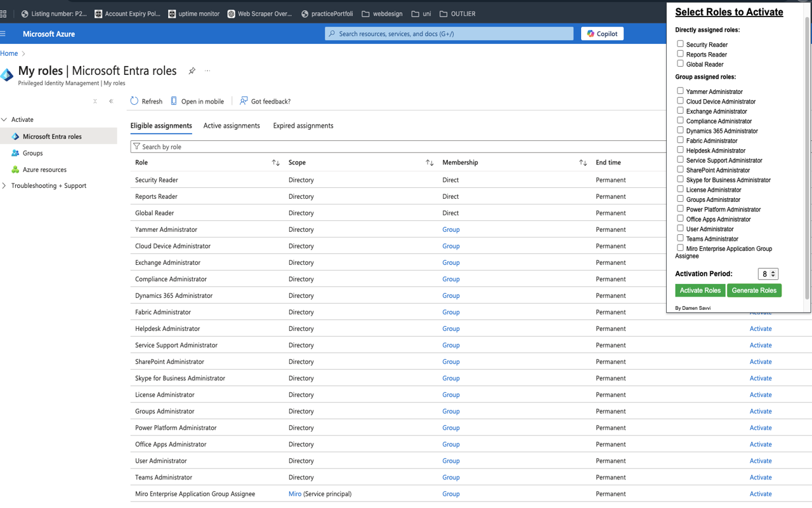Screen dimensions: 812x508
Task: Focus the Search by role field
Action: tap(398, 147)
